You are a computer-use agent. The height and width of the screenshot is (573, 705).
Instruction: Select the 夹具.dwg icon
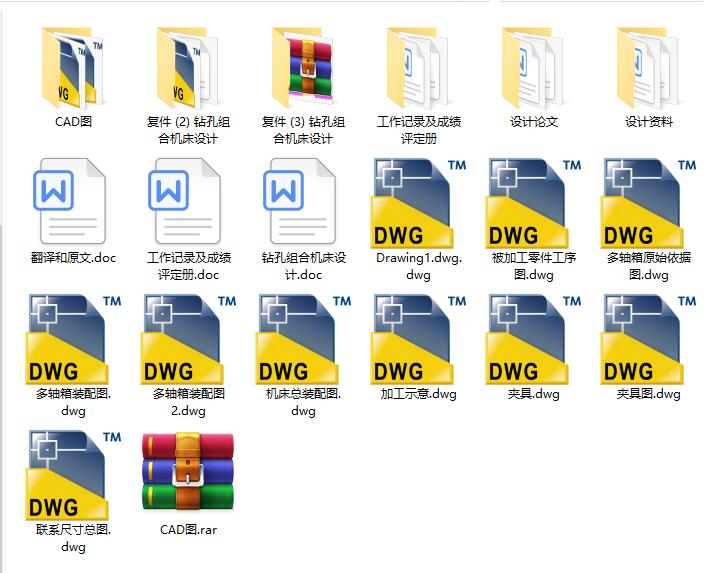pyautogui.click(x=533, y=339)
